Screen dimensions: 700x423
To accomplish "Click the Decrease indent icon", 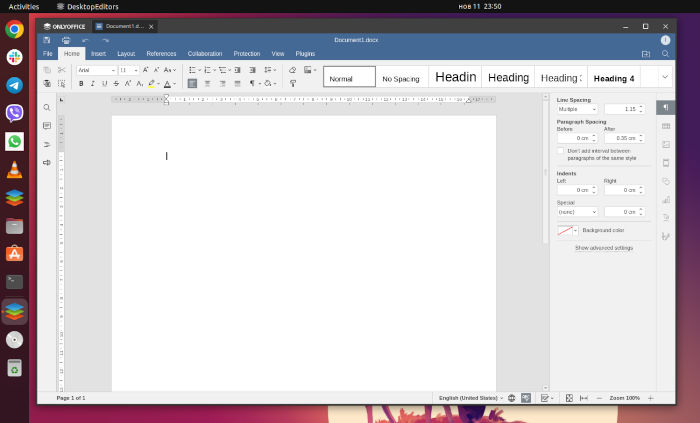I will pyautogui.click(x=238, y=70).
